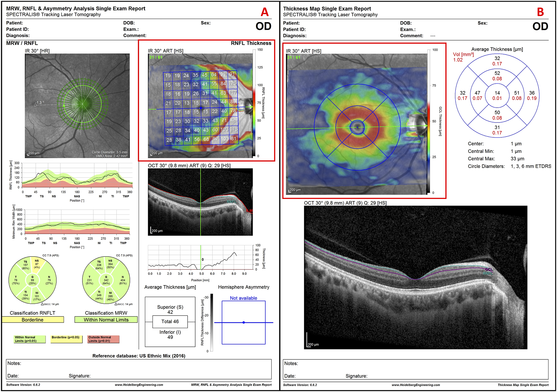Click the Circle Diameter: 3.5 mm label on fundus image

click(x=110, y=152)
